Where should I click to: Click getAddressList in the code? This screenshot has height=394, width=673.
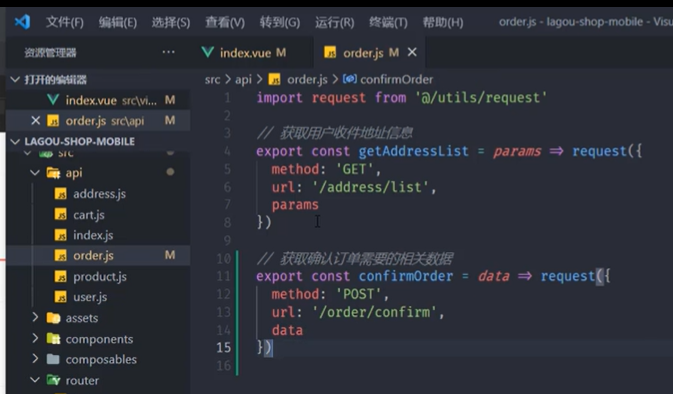(413, 151)
